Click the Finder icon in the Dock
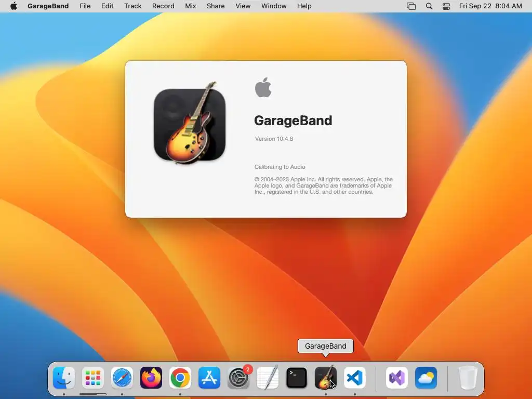532x399 pixels. point(64,378)
